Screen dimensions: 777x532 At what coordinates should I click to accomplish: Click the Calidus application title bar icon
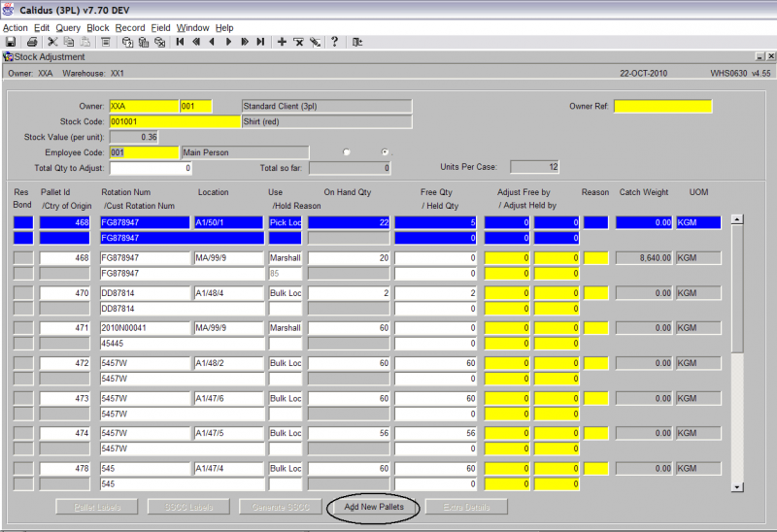[8, 10]
